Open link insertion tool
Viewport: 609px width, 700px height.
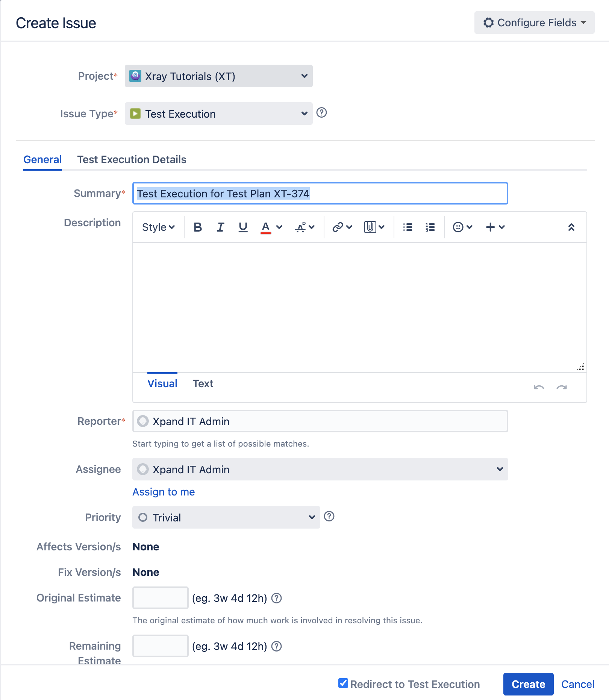click(x=342, y=227)
